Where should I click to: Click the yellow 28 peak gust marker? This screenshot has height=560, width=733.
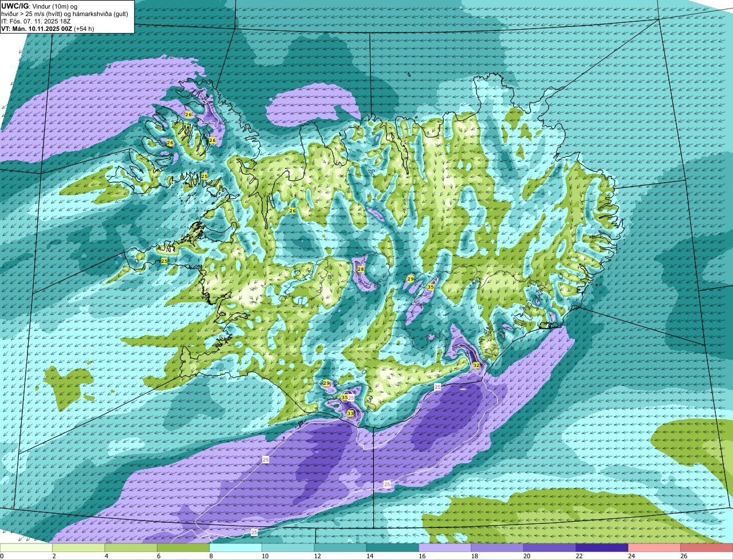[x=361, y=269]
